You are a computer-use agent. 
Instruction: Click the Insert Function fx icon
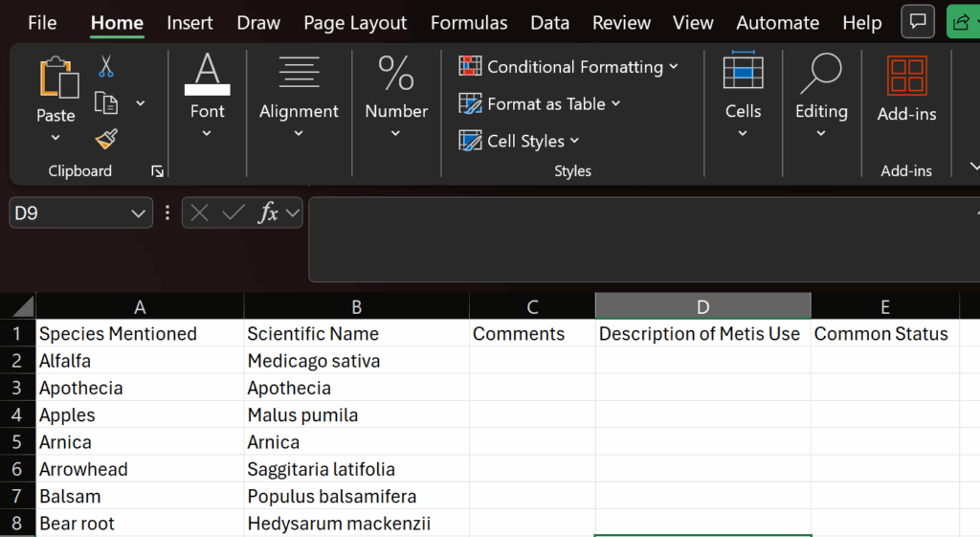coord(269,213)
